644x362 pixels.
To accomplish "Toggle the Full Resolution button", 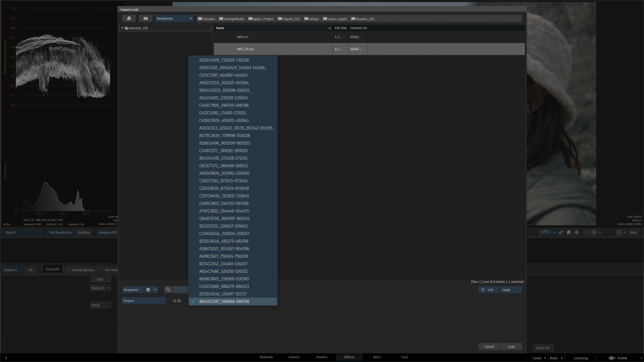I will tap(60, 233).
